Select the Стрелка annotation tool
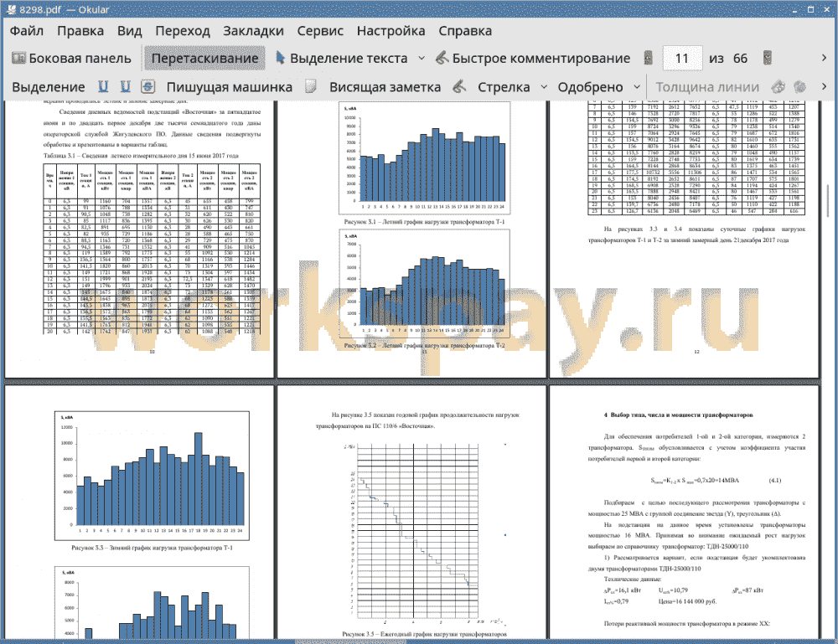This screenshot has height=644, width=838. 504,87
